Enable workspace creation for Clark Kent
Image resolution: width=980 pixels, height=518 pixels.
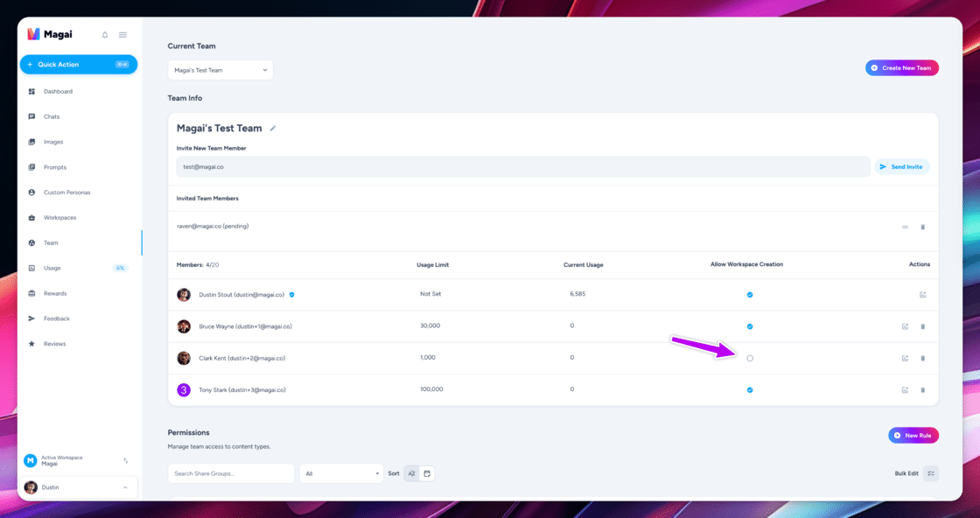749,358
